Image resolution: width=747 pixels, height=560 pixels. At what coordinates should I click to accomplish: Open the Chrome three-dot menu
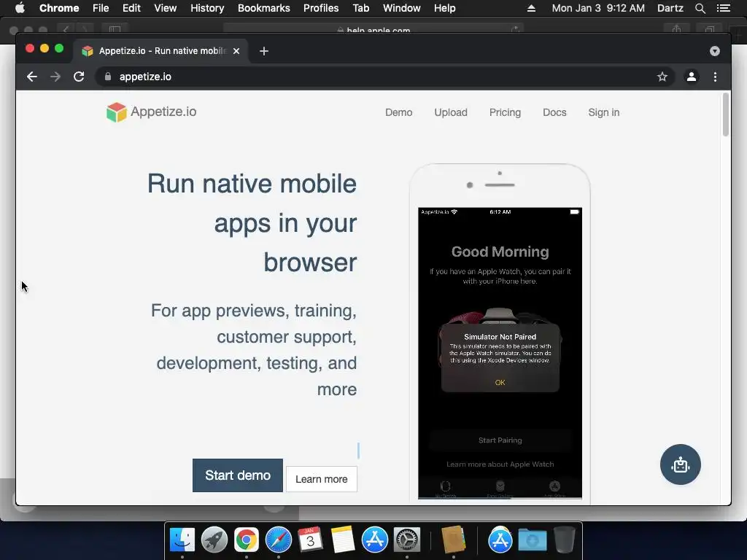click(715, 77)
